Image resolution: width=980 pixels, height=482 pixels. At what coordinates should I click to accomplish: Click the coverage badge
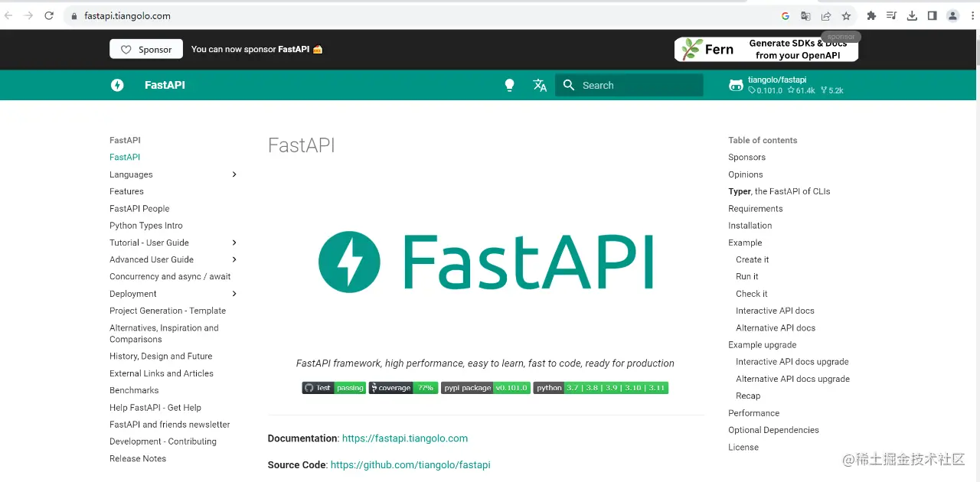coord(403,388)
